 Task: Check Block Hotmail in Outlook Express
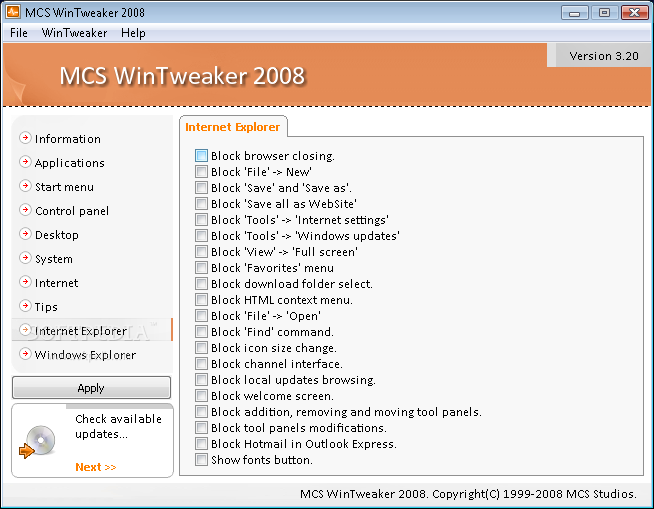pyautogui.click(x=201, y=443)
